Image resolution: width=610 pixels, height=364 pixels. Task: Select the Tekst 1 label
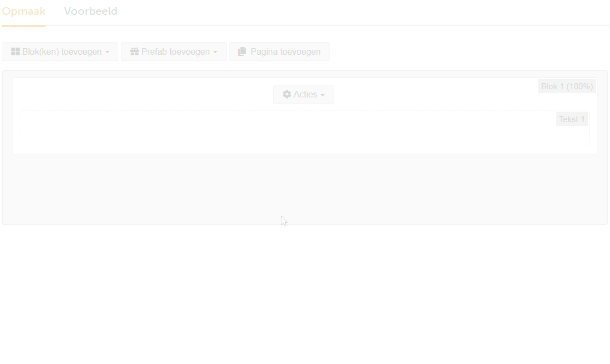click(x=572, y=119)
